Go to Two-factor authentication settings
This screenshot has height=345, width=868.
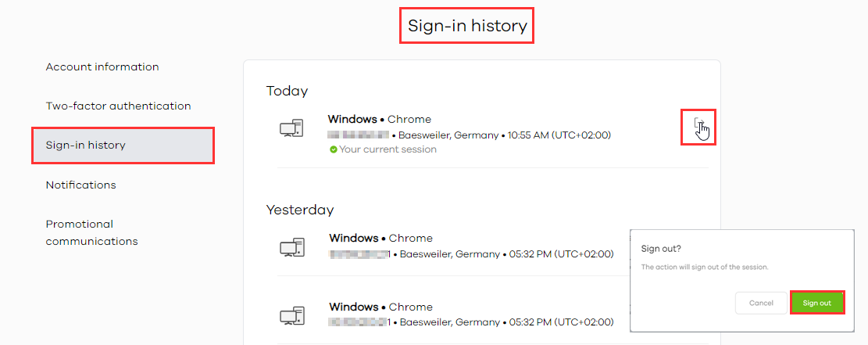tap(118, 106)
